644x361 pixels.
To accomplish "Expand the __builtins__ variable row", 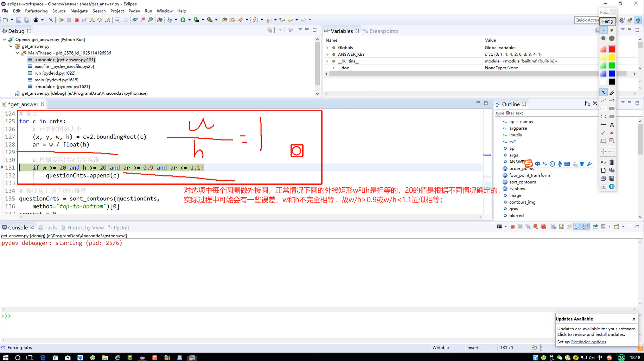I will click(327, 61).
